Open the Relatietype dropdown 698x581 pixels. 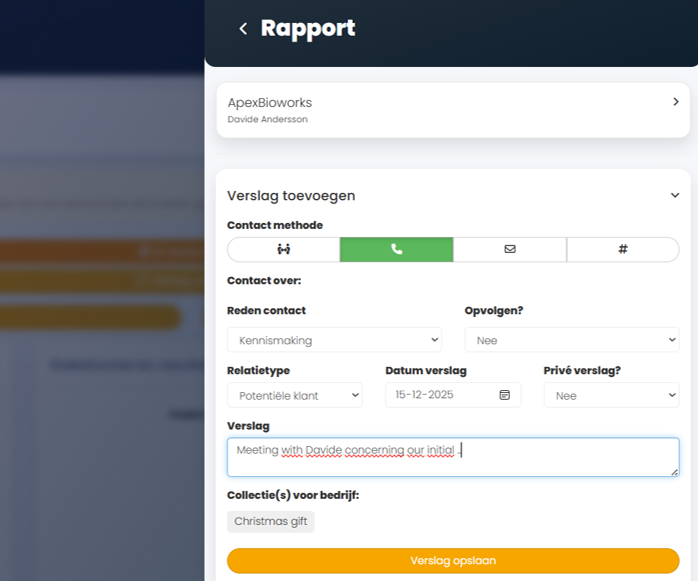click(295, 395)
